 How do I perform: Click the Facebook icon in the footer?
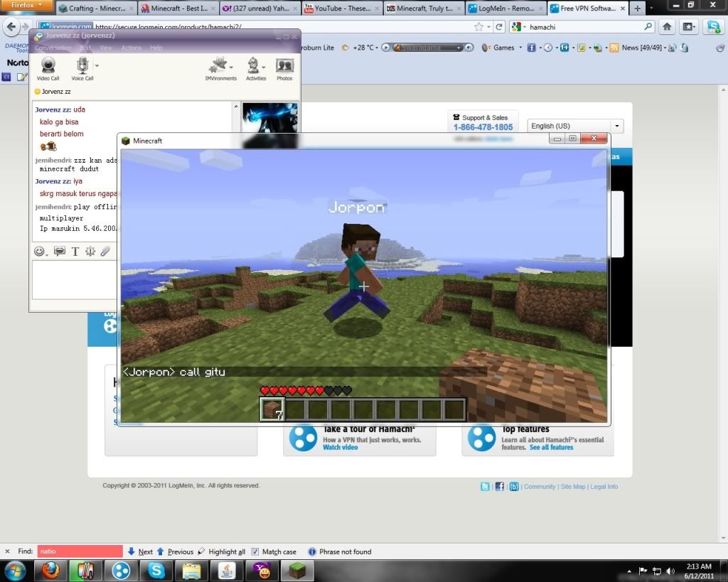tap(500, 486)
